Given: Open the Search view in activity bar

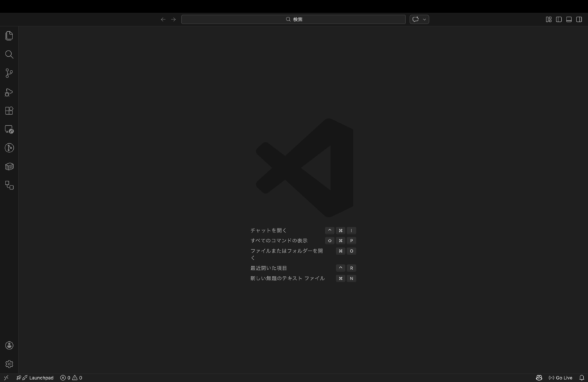Looking at the screenshot, I should coord(9,55).
